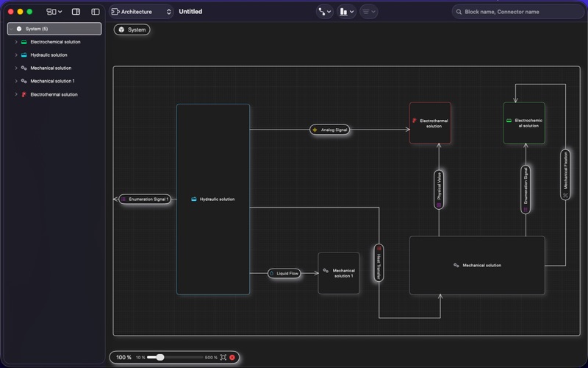Select Mechanical solution 1 text in the sidebar tree

[x=52, y=81]
